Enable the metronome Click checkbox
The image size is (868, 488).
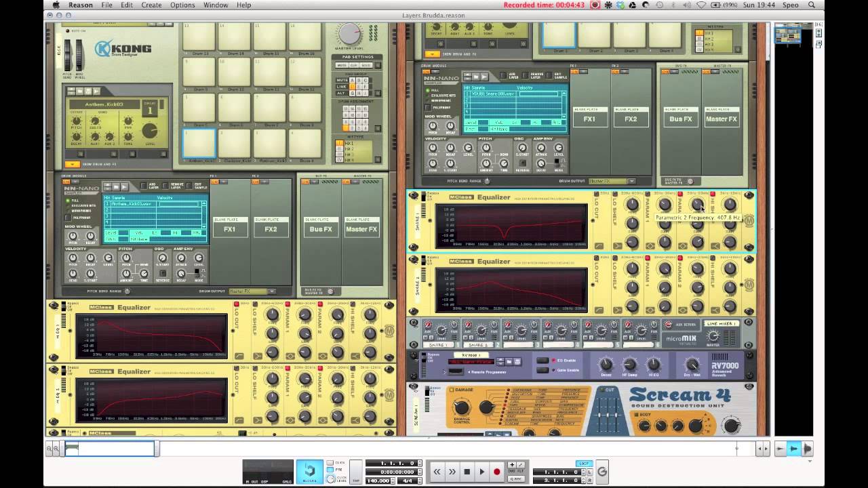tap(330, 463)
